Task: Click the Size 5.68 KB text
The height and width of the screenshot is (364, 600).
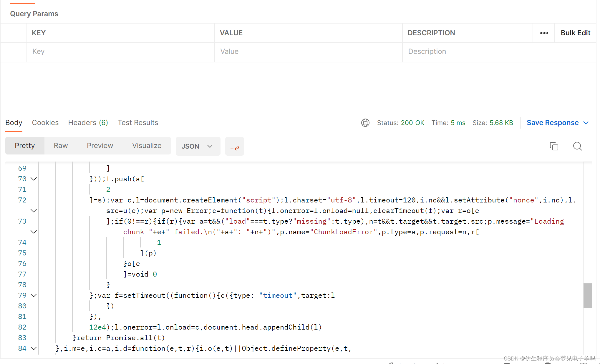Action: [x=493, y=123]
